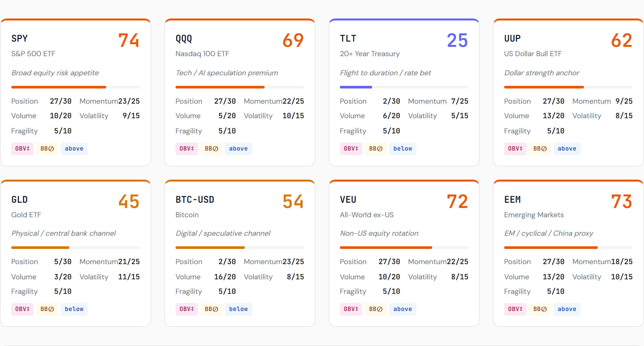Click the BB∅ tag on the QQQ card
The width and height of the screenshot is (644, 346).
(211, 149)
